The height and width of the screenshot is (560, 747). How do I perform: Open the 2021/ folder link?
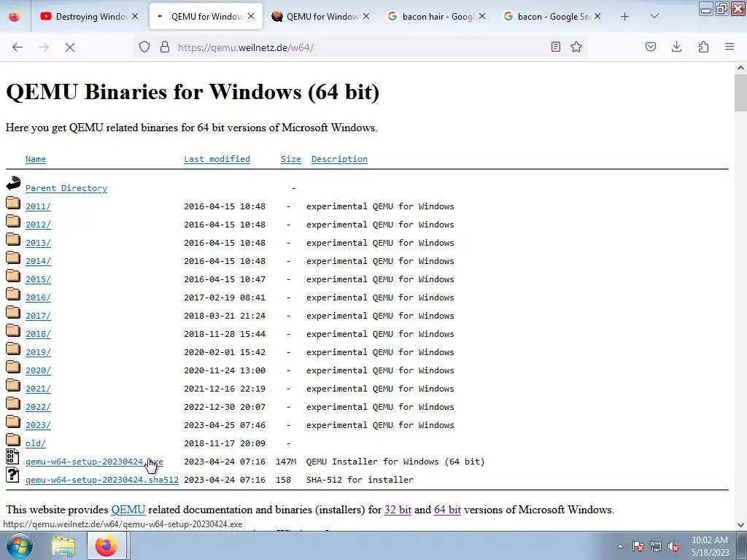pos(38,389)
